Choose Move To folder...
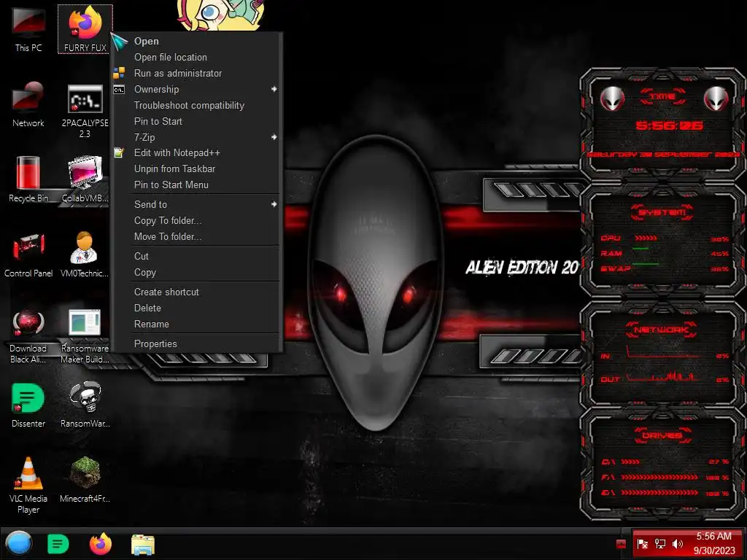 click(197, 237)
